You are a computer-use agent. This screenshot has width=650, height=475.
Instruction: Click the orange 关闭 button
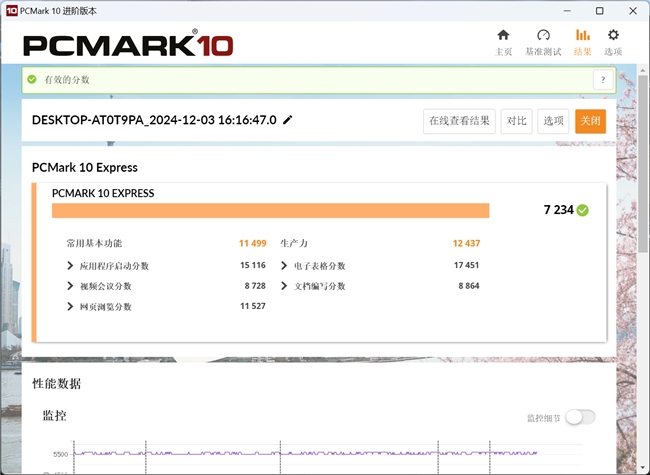(590, 121)
